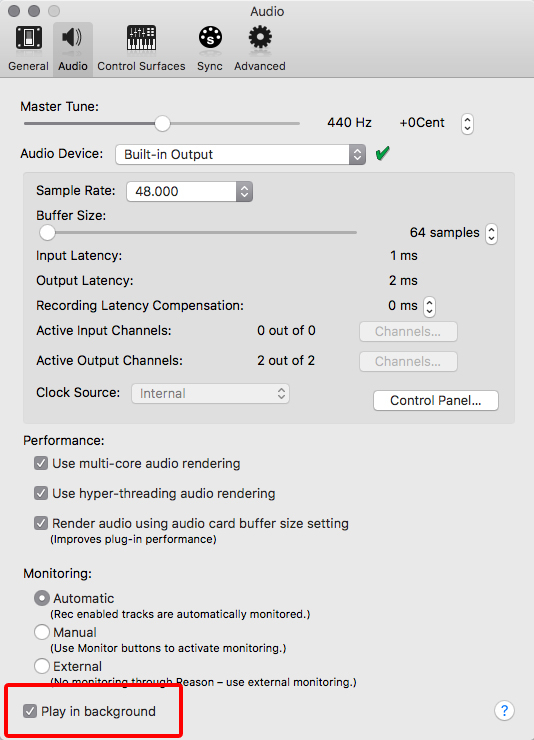
Task: Expand the Clock Source dropdown
Action: tap(210, 393)
